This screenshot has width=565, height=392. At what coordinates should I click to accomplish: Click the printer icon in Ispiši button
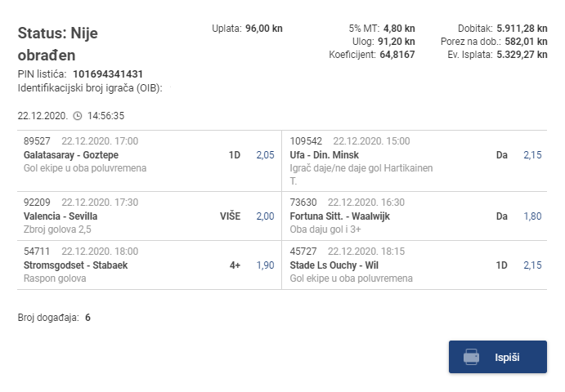point(471,357)
